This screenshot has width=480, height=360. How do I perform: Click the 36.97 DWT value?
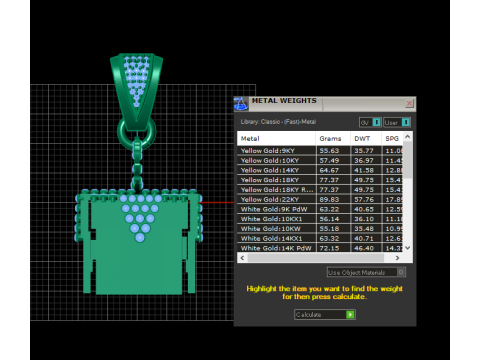click(364, 160)
